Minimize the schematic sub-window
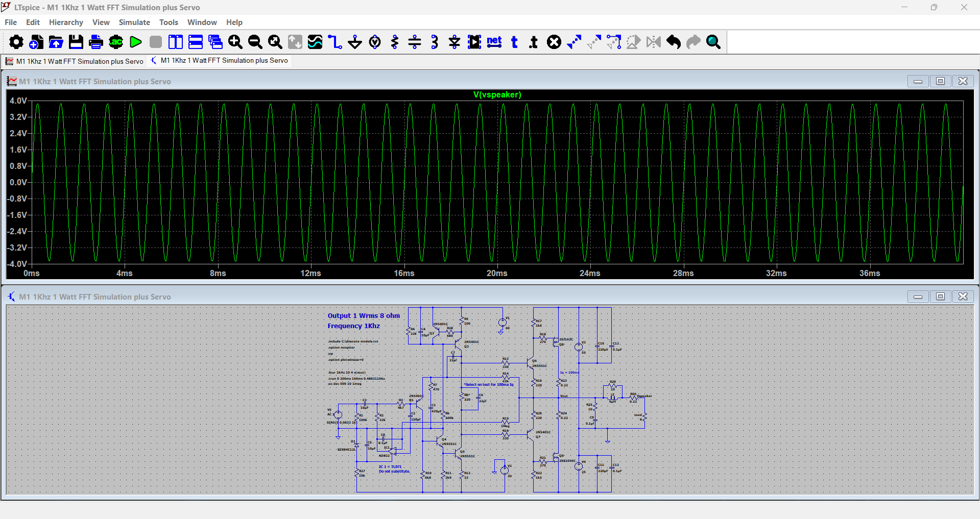The width and height of the screenshot is (980, 519). (918, 296)
